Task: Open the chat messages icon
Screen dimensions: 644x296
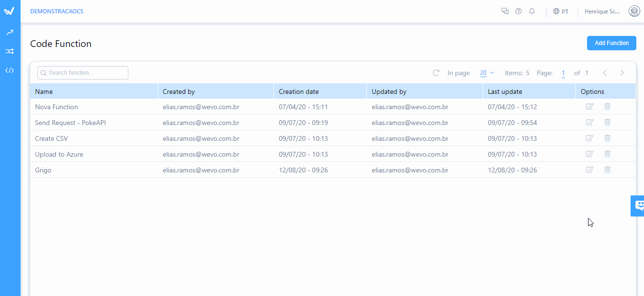Action: click(x=505, y=11)
